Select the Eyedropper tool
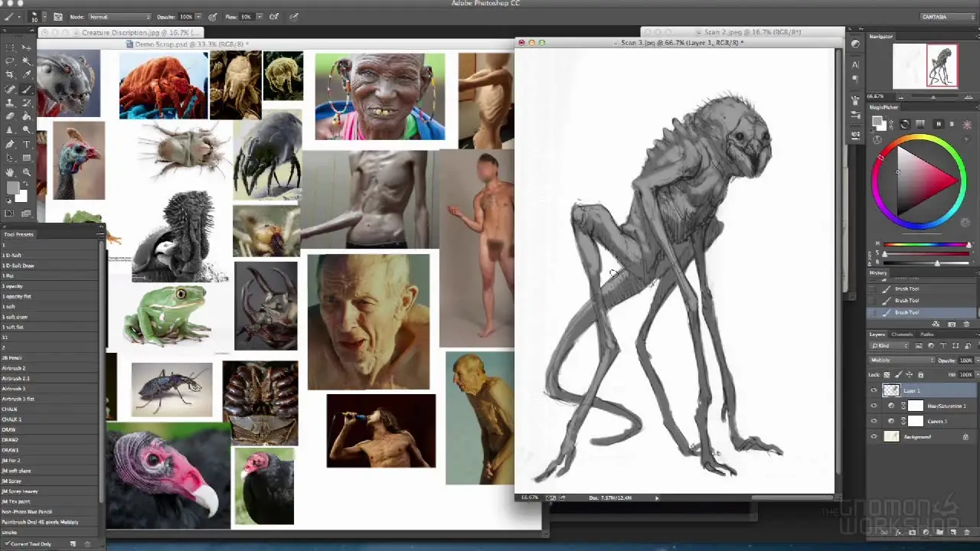Viewport: 980px width, 551px height. tap(26, 74)
